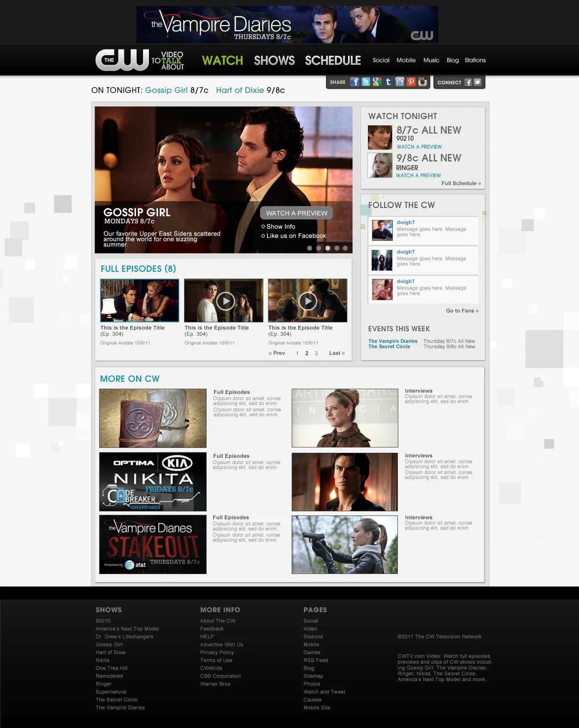Open the Nikita Code Breaker sweepstakes thumbnail

click(x=153, y=482)
